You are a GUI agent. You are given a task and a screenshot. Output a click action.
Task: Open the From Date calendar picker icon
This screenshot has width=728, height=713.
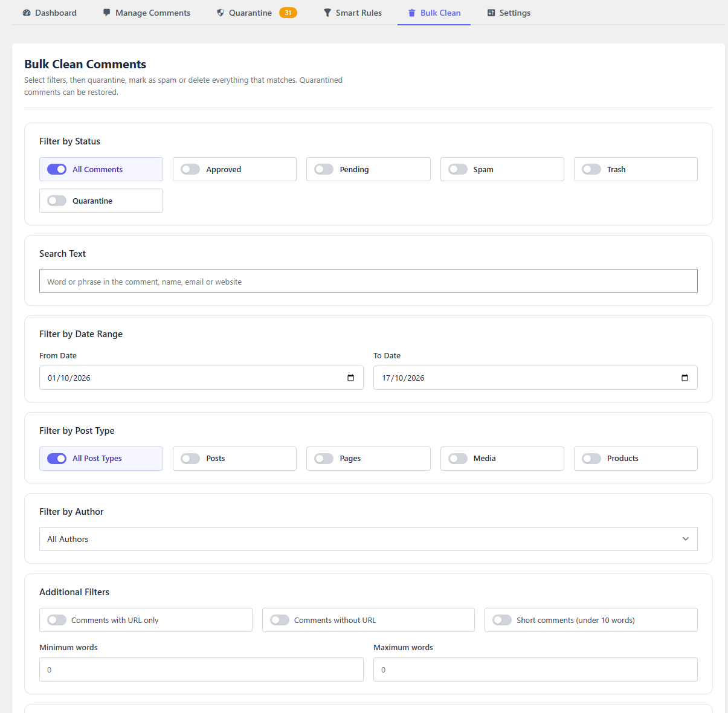[350, 378]
